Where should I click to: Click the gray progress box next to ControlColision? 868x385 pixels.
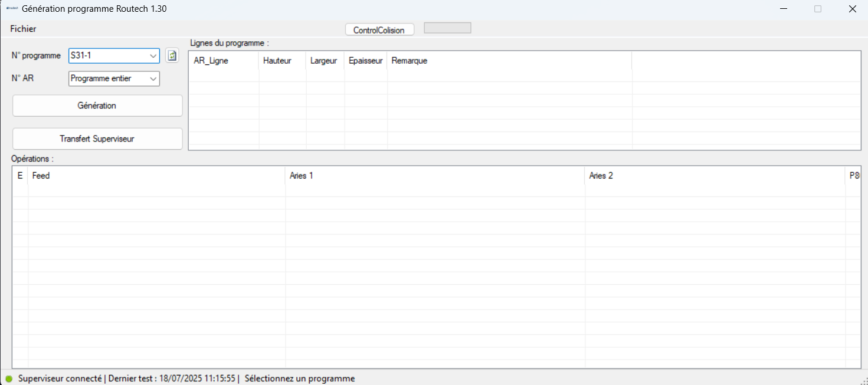pyautogui.click(x=447, y=28)
